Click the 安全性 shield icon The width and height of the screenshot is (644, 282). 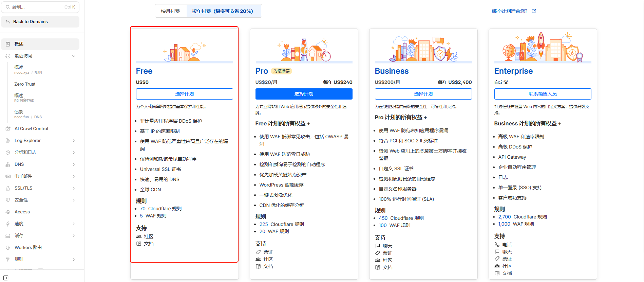pyautogui.click(x=8, y=200)
